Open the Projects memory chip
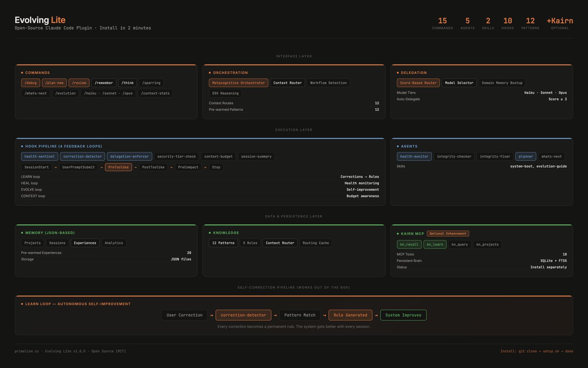588x368 pixels. pyautogui.click(x=33, y=243)
